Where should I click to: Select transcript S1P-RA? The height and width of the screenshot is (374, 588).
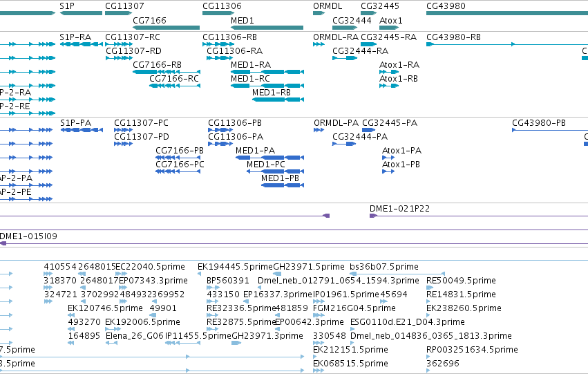click(81, 44)
